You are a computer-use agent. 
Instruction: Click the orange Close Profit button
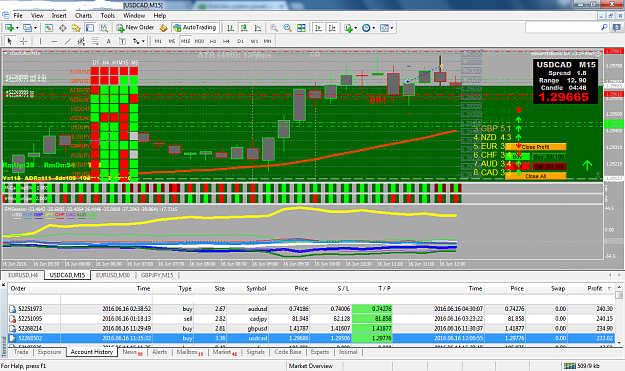535,147
